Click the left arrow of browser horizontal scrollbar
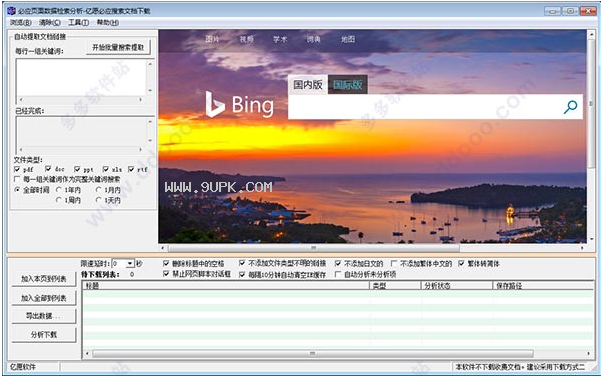 [x=163, y=248]
